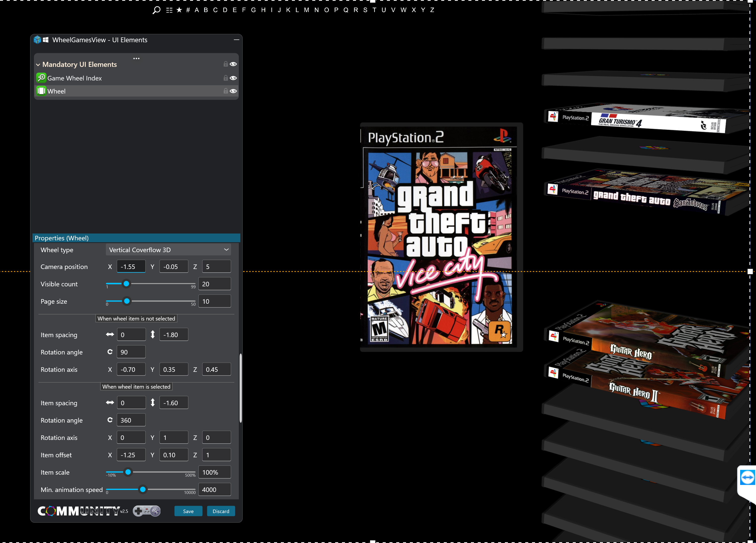This screenshot has height=543, width=756.
Task: Minimize the WheelGamesView UI Elements panel
Action: click(x=236, y=40)
